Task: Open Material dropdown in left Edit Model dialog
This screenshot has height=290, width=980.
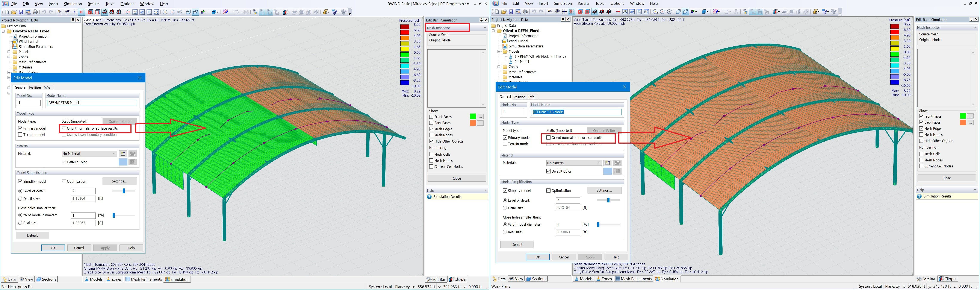Action: point(114,154)
